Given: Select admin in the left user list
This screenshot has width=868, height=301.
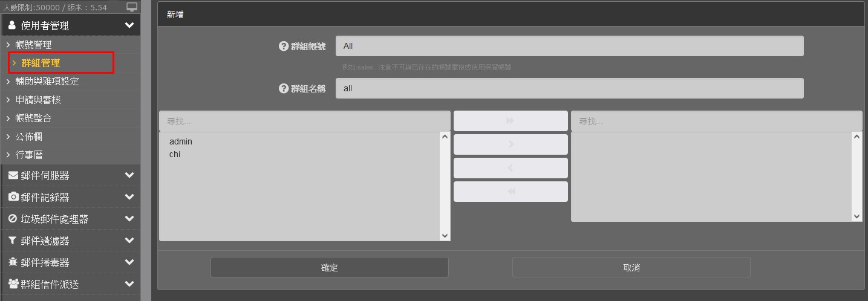Looking at the screenshot, I should click(181, 141).
